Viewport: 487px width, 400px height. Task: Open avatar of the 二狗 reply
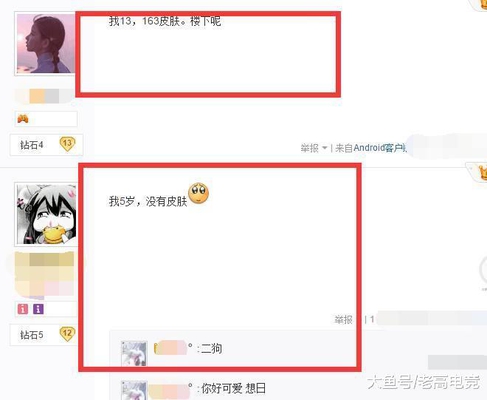(134, 353)
